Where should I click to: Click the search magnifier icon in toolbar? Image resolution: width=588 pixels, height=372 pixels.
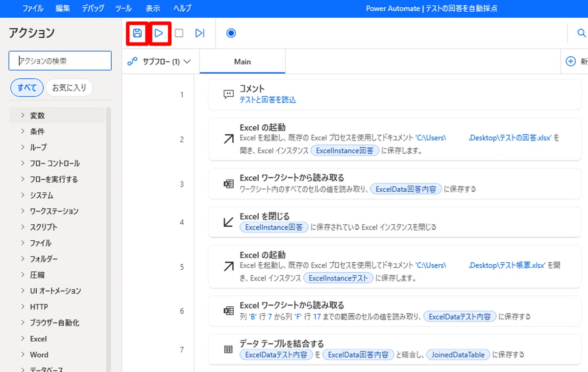(581, 33)
